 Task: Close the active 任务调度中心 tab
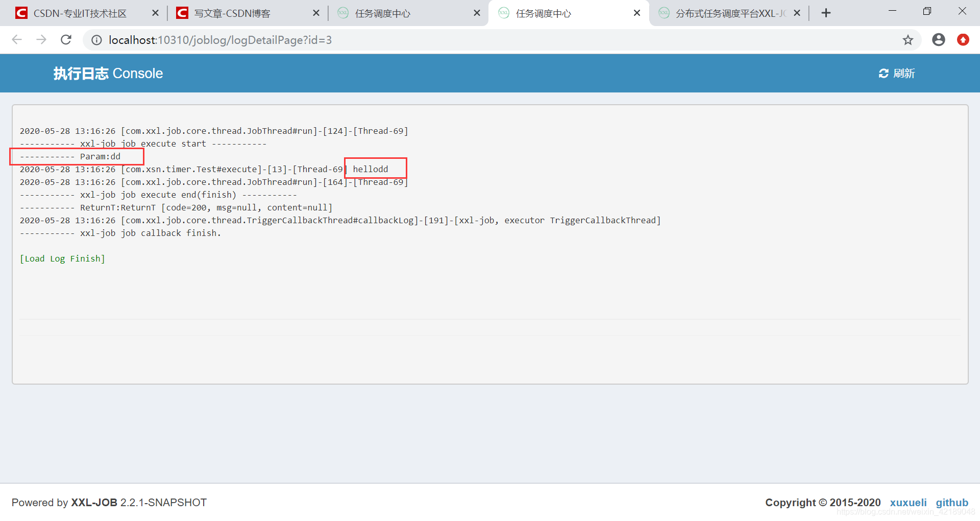637,13
